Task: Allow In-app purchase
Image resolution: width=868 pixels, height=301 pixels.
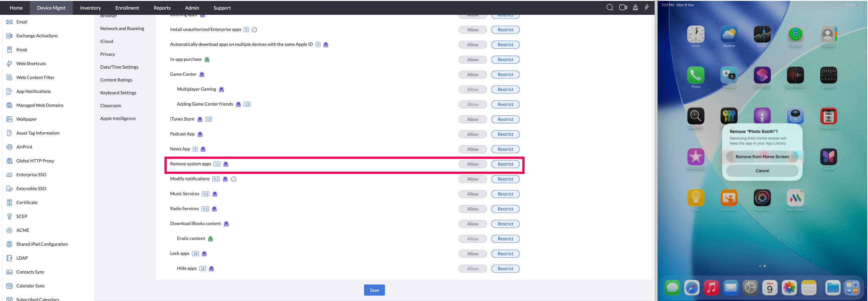Action: (x=473, y=59)
